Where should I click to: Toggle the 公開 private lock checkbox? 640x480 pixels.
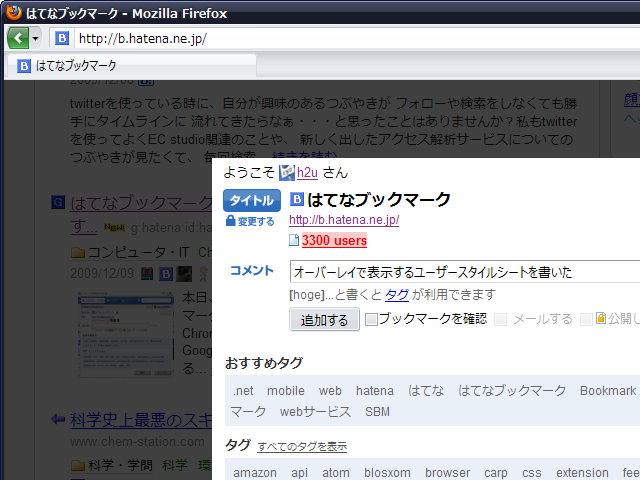pos(586,319)
